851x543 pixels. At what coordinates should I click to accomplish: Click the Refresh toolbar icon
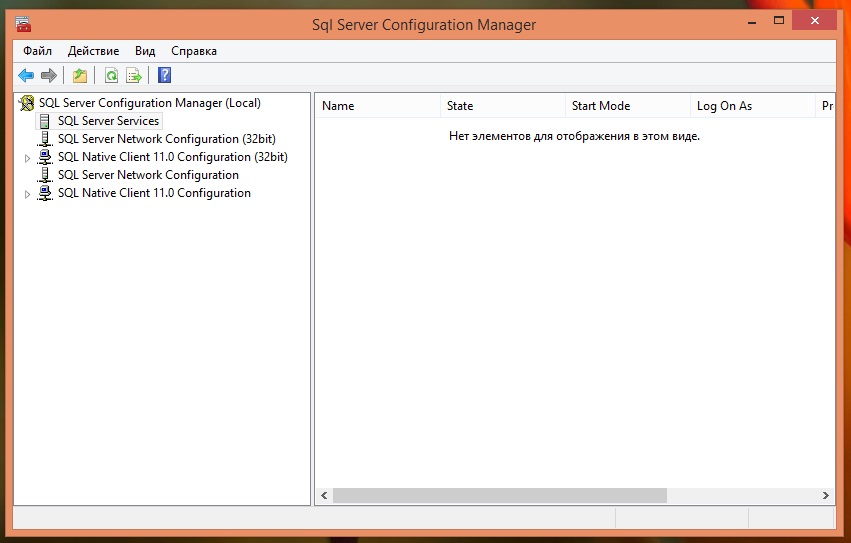tap(111, 75)
